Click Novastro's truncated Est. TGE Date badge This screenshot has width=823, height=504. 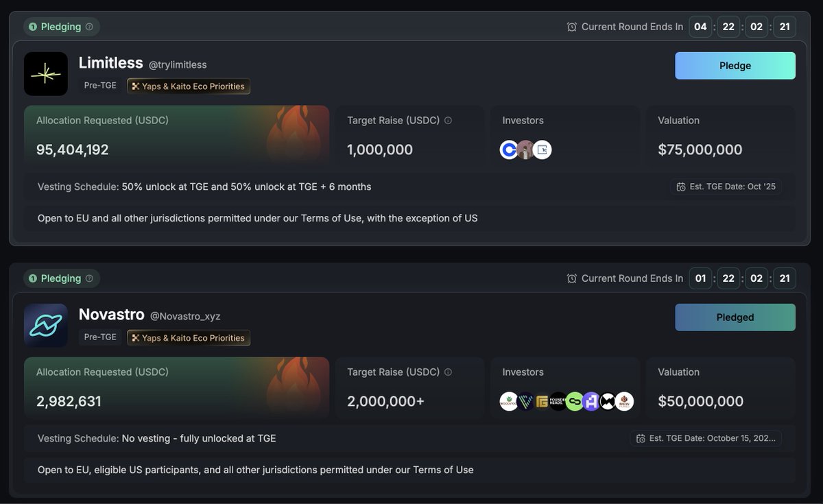coord(706,438)
